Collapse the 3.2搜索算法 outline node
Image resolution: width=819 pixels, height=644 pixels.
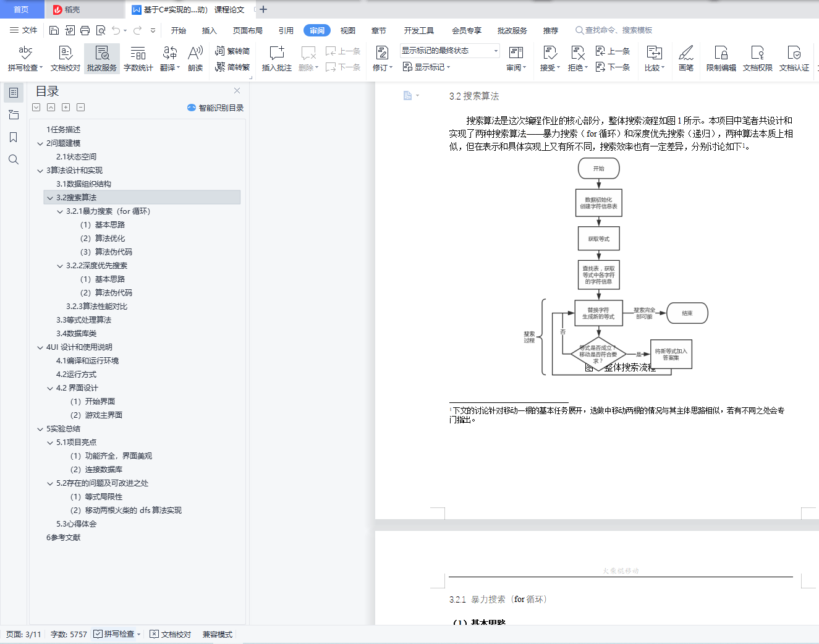pyautogui.click(x=50, y=198)
